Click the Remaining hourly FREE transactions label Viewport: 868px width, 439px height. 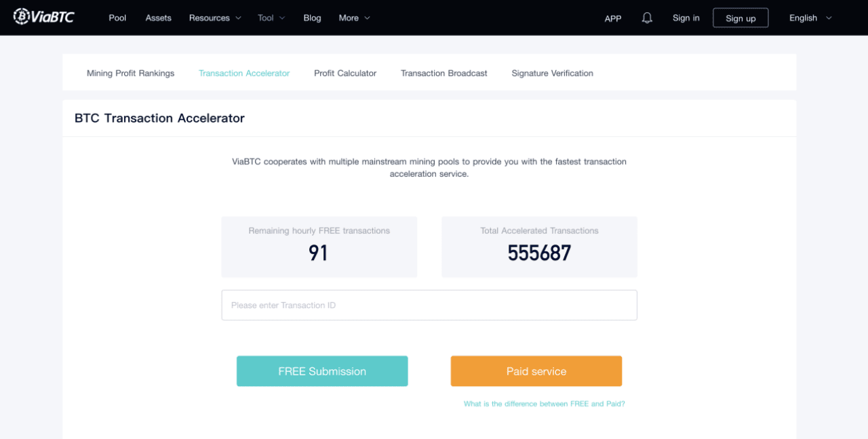(x=319, y=231)
